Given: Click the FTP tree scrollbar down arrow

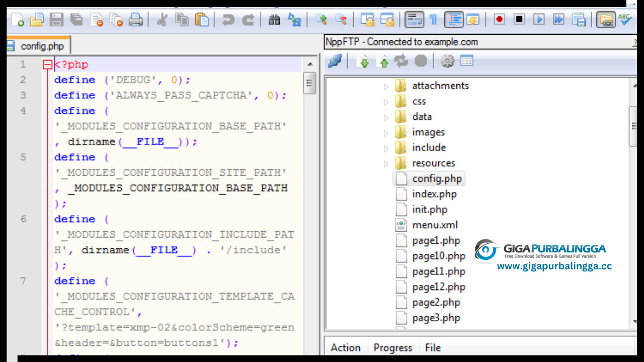Looking at the screenshot, I should coord(634,322).
